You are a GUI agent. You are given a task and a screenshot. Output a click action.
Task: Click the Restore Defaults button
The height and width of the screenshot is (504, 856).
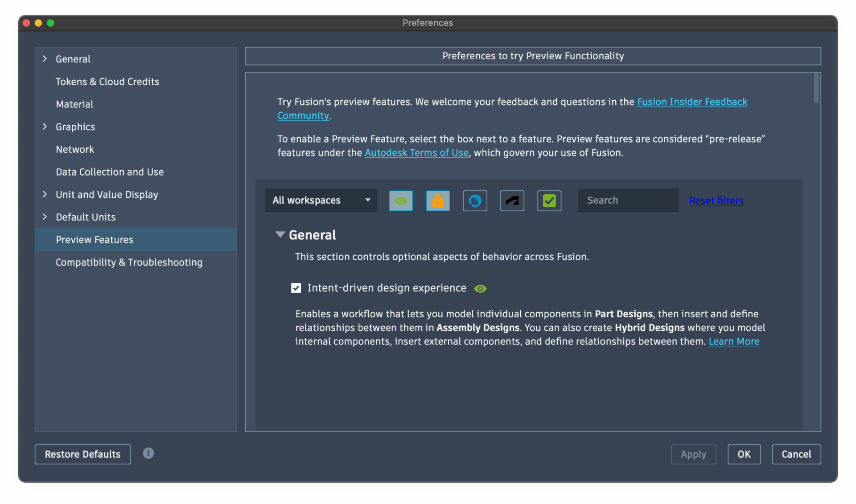82,454
